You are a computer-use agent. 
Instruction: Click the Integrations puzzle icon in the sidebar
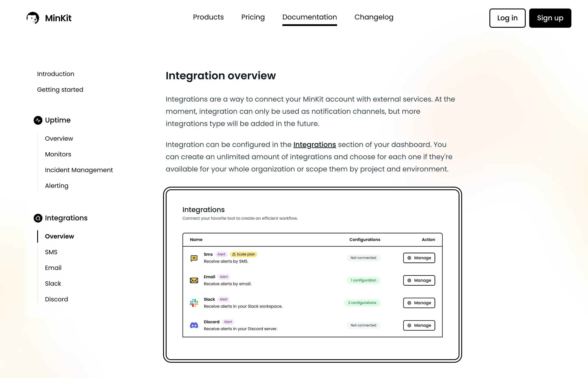click(x=38, y=218)
